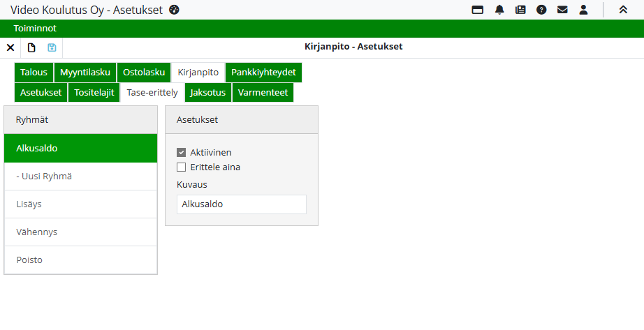Enable the Erittele aina checkbox
Viewport: 644px width, 330px height.
tap(182, 167)
